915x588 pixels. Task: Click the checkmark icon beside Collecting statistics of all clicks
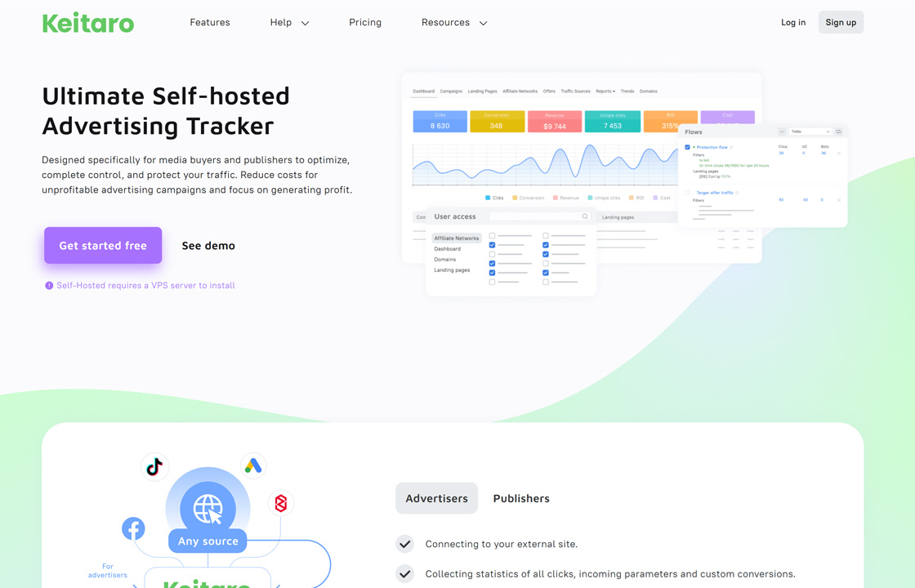pos(405,573)
